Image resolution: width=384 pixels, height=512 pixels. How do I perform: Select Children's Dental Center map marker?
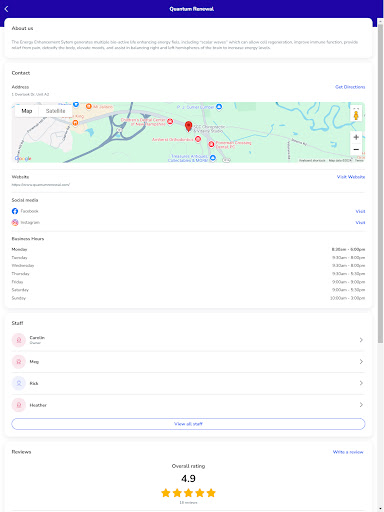[170, 121]
